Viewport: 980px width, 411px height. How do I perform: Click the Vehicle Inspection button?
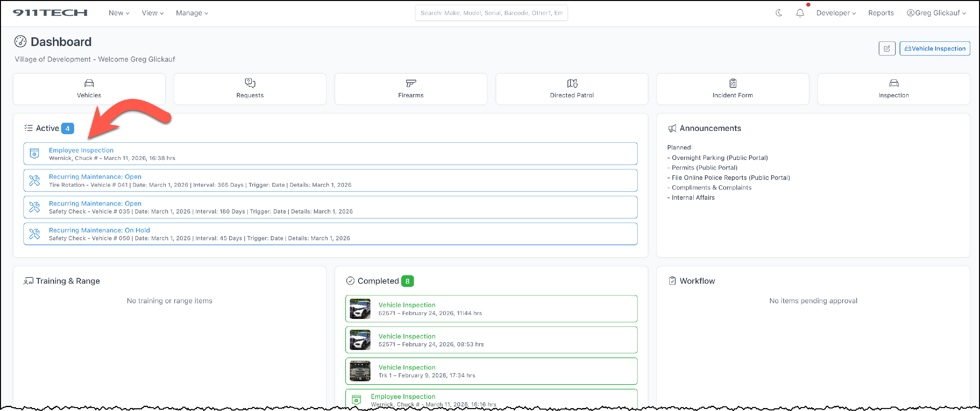point(934,49)
